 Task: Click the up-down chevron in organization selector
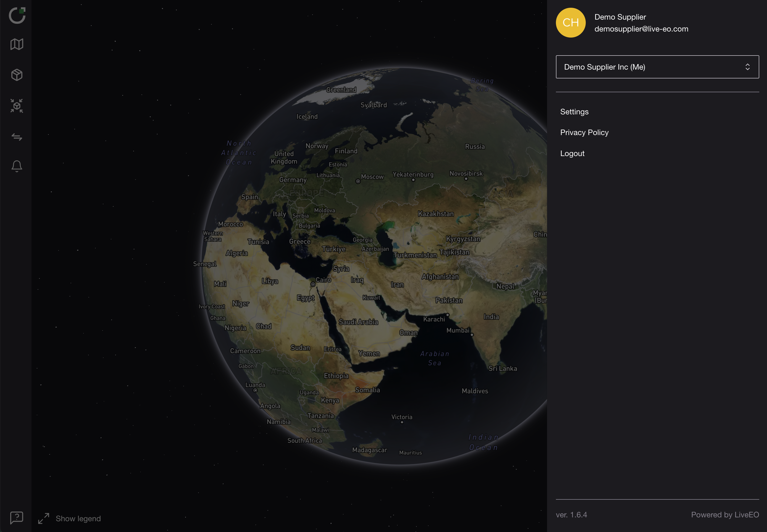(747, 67)
